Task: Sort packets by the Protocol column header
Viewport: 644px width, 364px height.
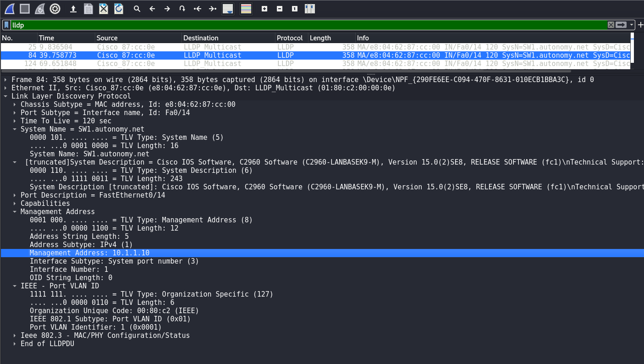Action: pos(290,38)
